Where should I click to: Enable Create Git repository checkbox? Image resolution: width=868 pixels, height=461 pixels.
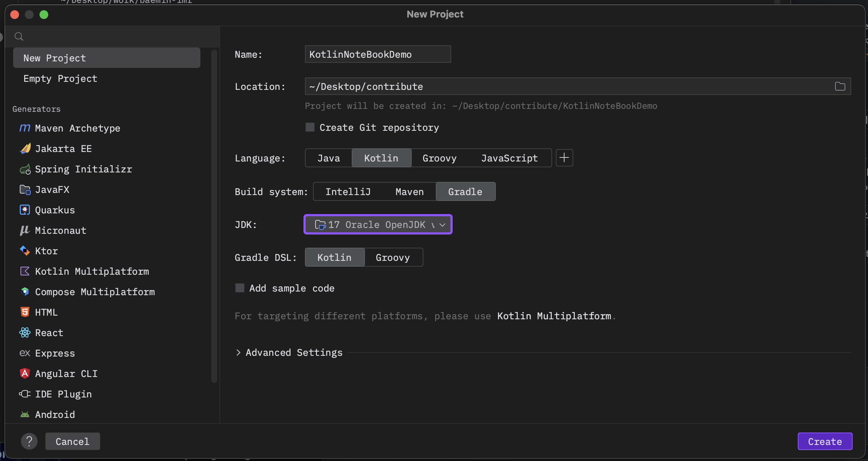pyautogui.click(x=310, y=127)
